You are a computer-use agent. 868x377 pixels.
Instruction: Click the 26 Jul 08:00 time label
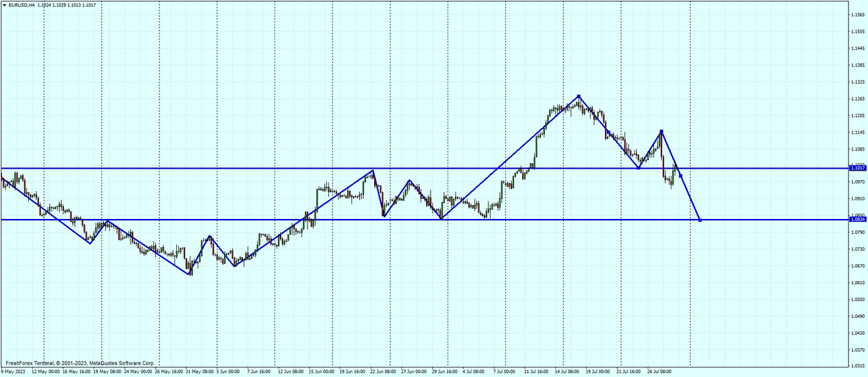659,372
